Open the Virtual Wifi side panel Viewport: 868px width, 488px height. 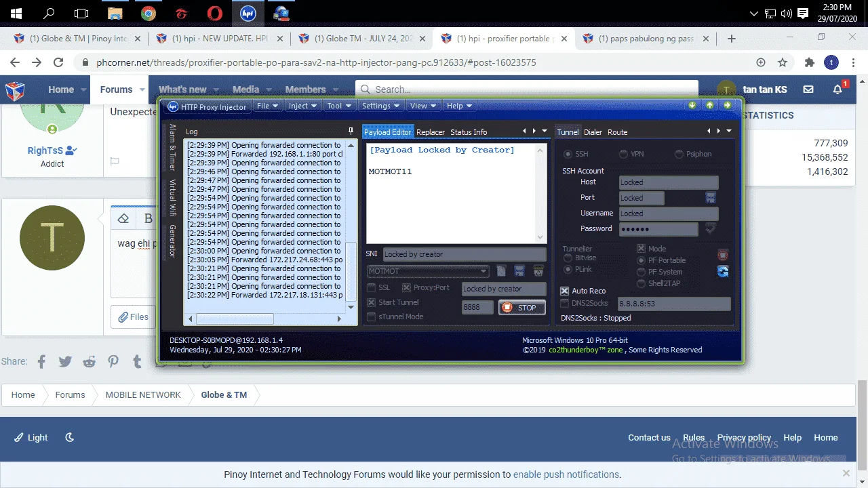point(173,198)
